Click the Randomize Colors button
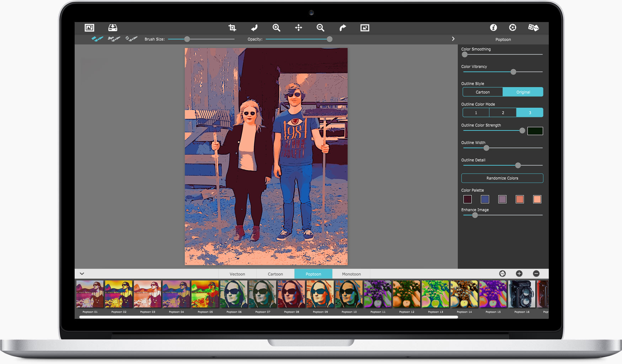 click(502, 178)
